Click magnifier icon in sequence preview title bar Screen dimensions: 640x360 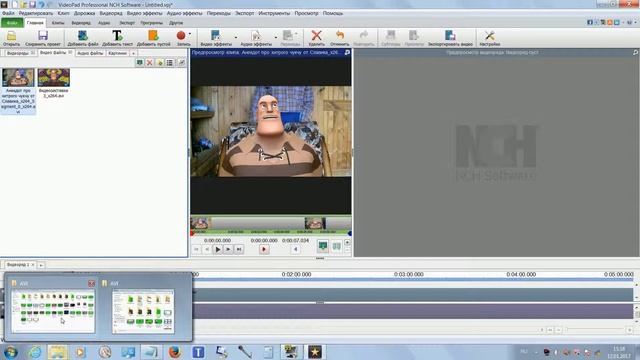point(636,52)
